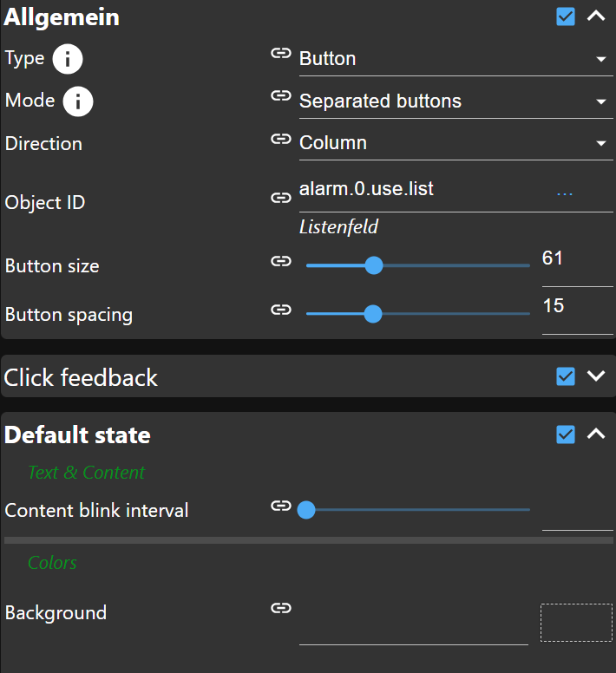Click the link icon beside Direction field

pyautogui.click(x=280, y=139)
